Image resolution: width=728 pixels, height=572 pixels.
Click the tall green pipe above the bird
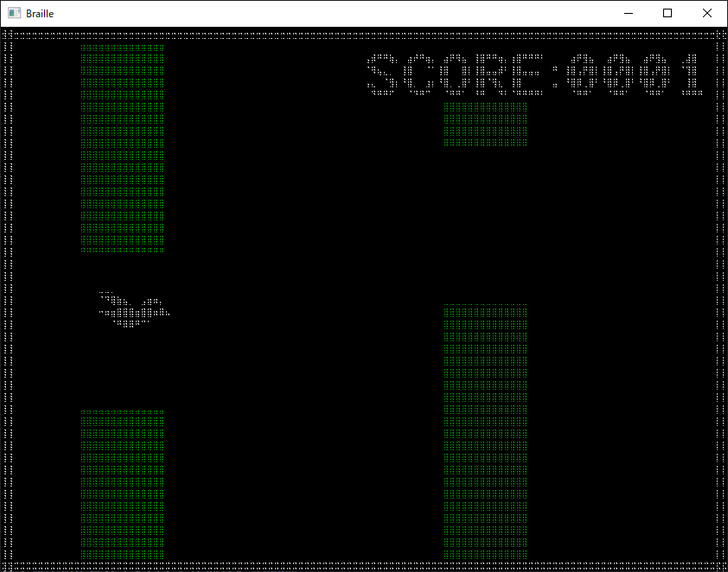coord(123,149)
